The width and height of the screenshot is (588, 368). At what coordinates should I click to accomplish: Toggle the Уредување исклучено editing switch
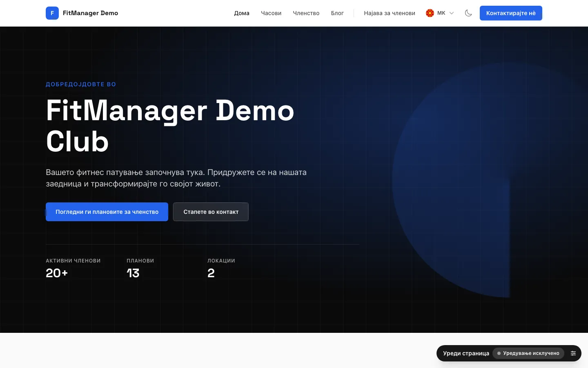pos(528,353)
